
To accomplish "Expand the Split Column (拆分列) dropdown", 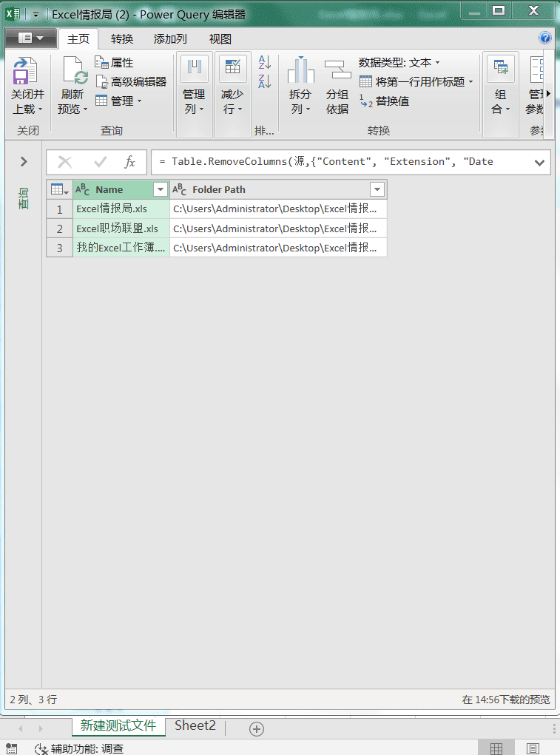I will 308,109.
